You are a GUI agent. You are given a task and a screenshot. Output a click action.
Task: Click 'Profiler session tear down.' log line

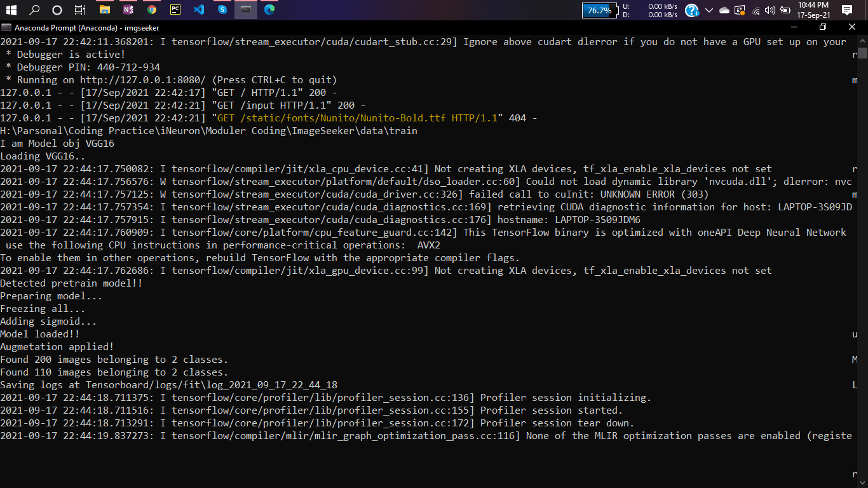pos(317,423)
